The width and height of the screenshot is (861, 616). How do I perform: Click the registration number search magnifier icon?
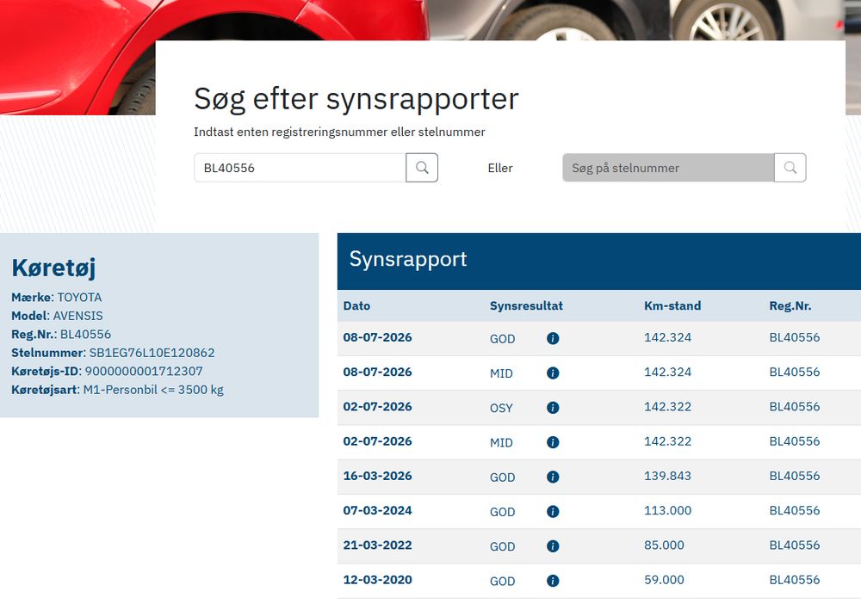(x=422, y=168)
